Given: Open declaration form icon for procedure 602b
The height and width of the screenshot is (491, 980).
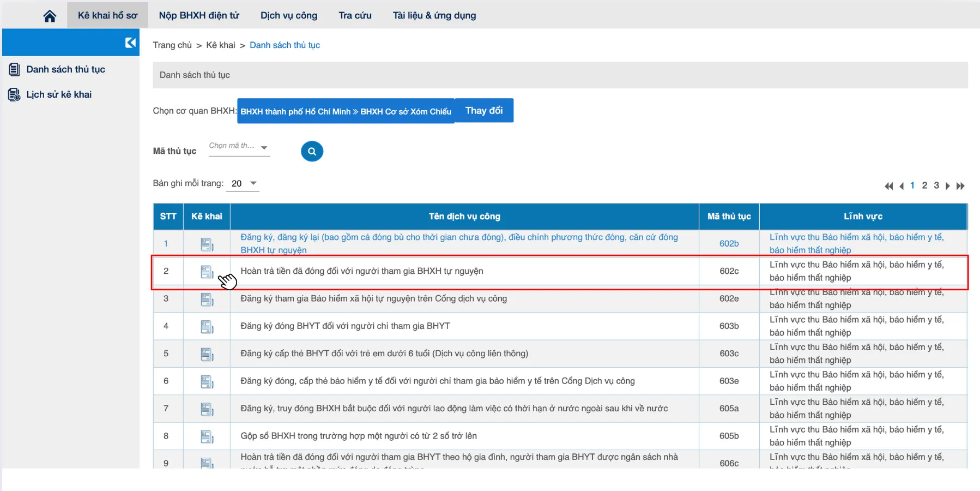Looking at the screenshot, I should (207, 244).
